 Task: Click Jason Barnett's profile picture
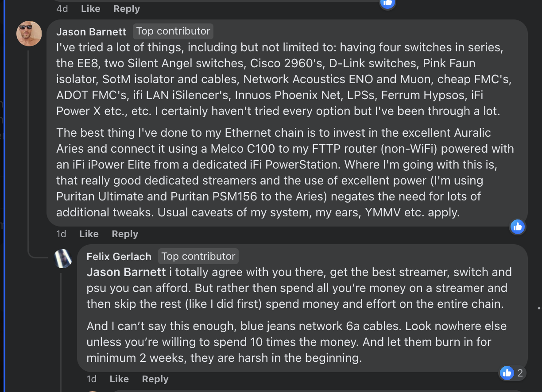click(29, 33)
